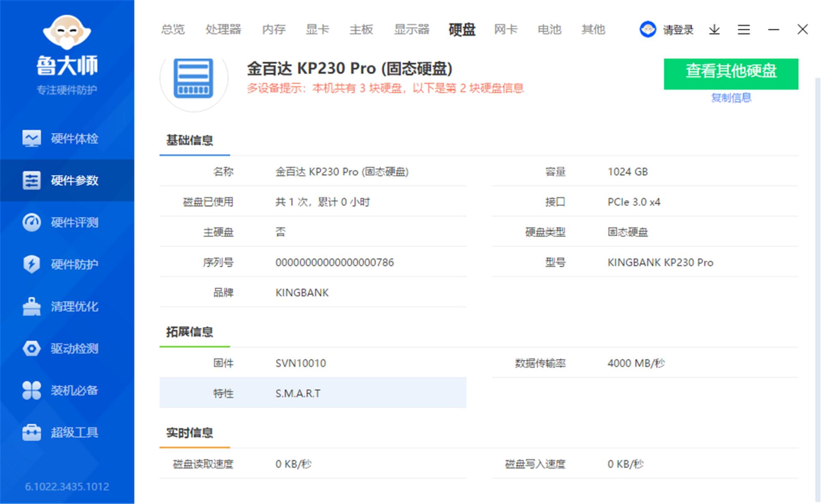Screen dimensions: 824x504
Task: Switch to the 显卡 graphics card tab
Action: pos(317,29)
